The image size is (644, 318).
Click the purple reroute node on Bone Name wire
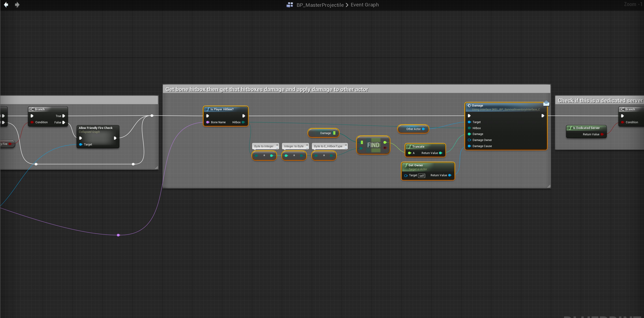[x=118, y=235]
